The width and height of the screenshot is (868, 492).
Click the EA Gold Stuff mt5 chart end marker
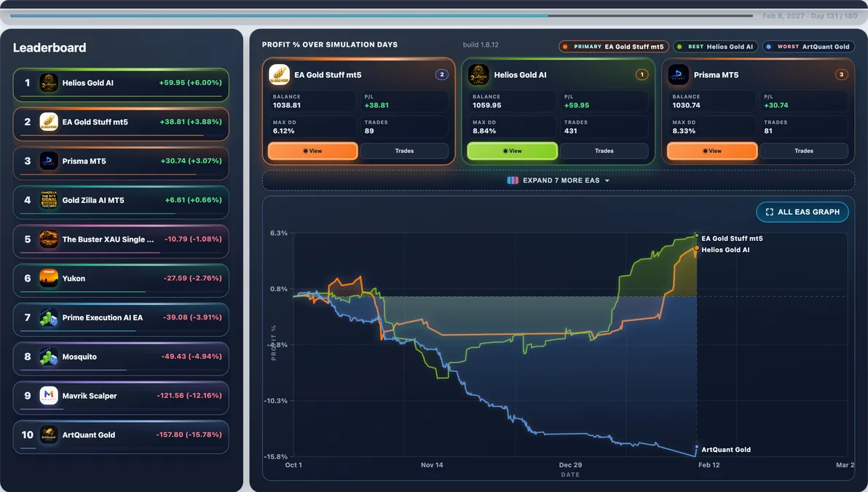pos(697,236)
